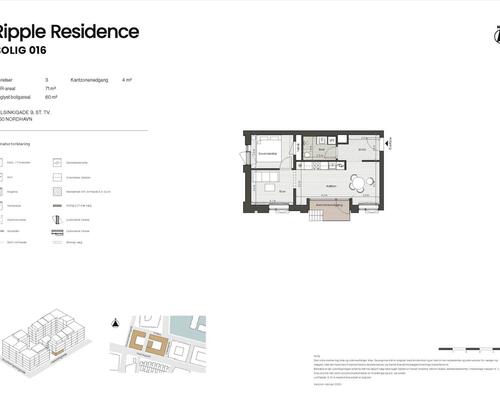Click the crosshatched square legend symbol
500x400 pixels.
[x=57, y=192]
